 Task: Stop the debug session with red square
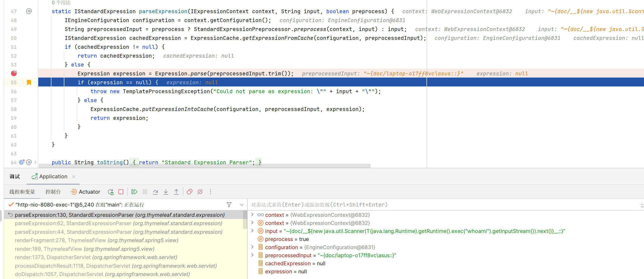121,192
